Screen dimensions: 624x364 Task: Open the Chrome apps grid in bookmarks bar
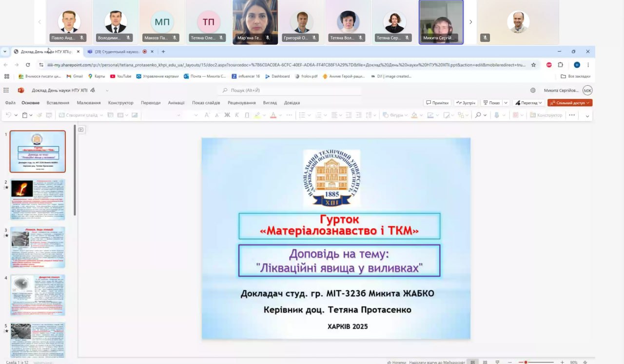[x=7, y=76]
